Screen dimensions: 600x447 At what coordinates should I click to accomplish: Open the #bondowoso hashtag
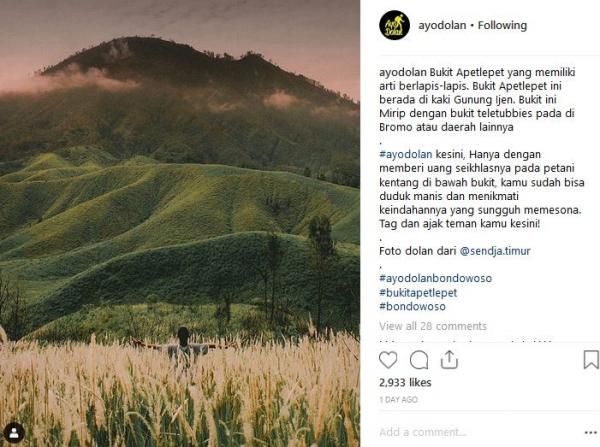click(x=412, y=306)
